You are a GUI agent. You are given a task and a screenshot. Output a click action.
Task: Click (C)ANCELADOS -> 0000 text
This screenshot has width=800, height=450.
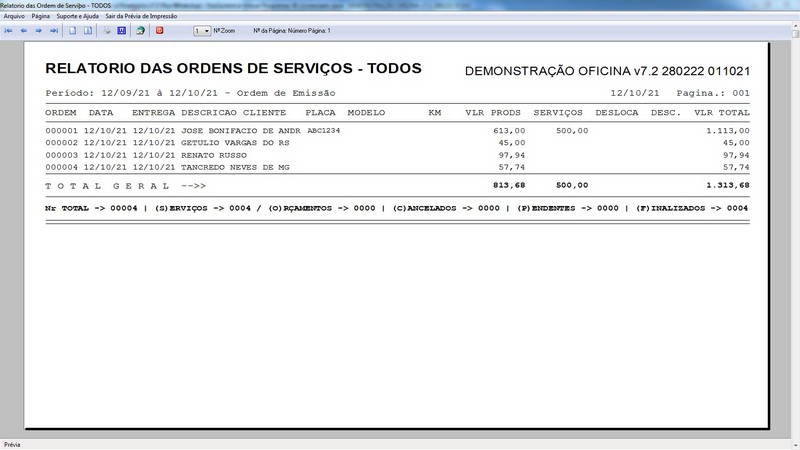tap(446, 208)
